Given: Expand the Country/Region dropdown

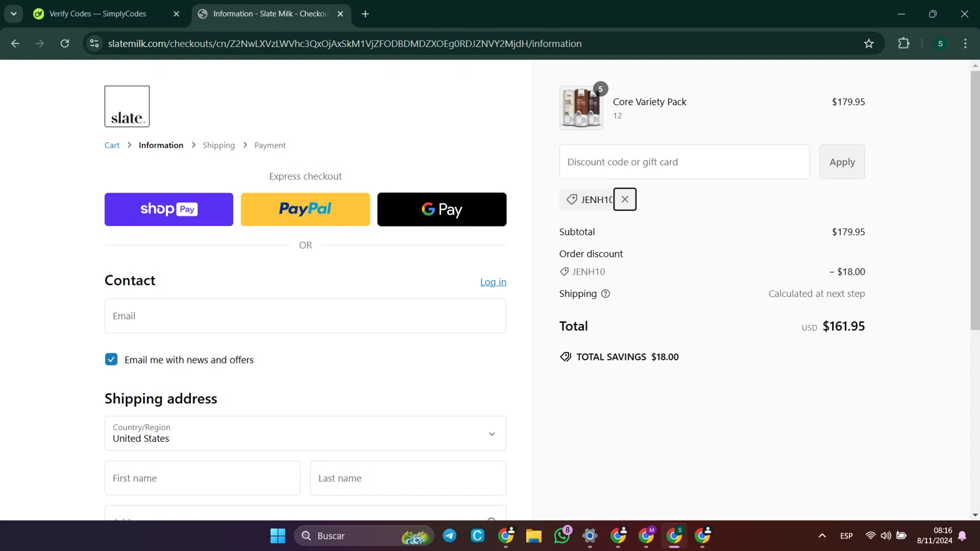Looking at the screenshot, I should click(x=305, y=433).
